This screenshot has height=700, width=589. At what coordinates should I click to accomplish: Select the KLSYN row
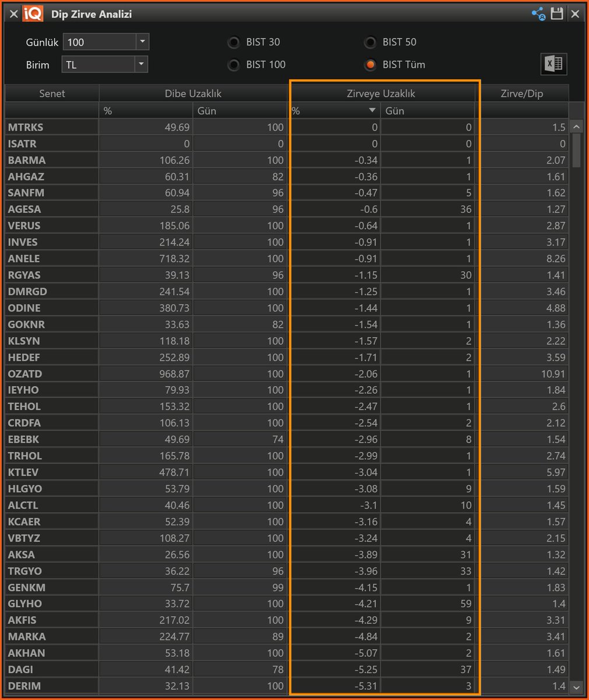coord(287,341)
